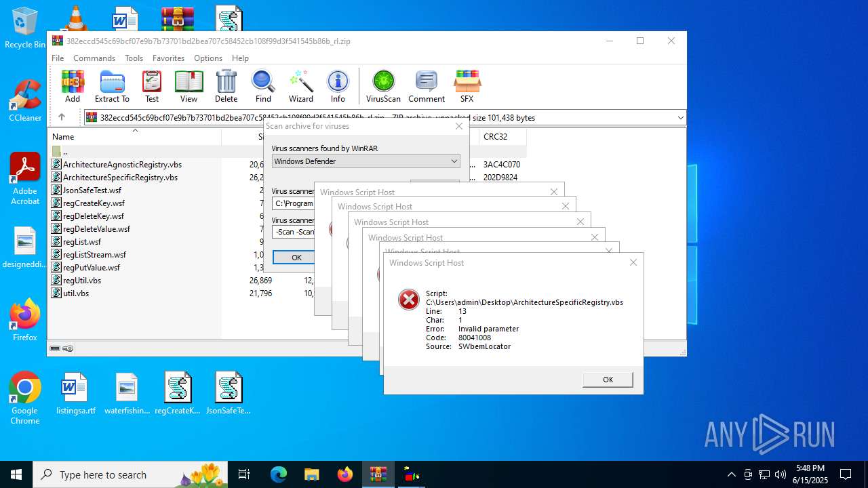Expand the archive path address dropdown
868x488 pixels.
[680, 118]
